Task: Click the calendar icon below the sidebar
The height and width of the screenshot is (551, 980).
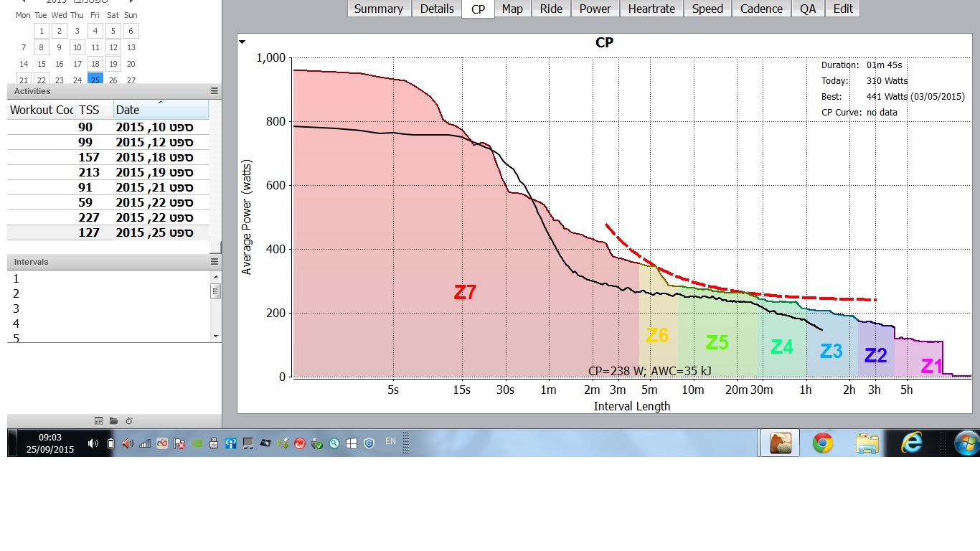Action: point(99,420)
